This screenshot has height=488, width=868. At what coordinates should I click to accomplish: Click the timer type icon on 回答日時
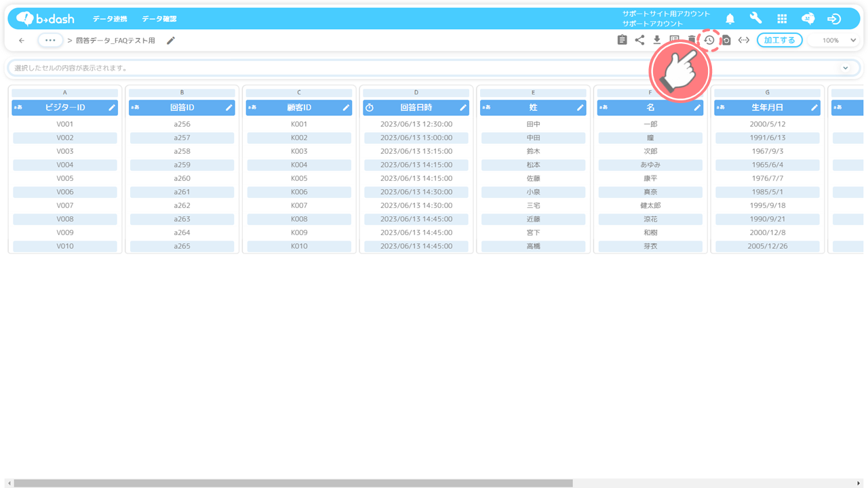point(370,107)
